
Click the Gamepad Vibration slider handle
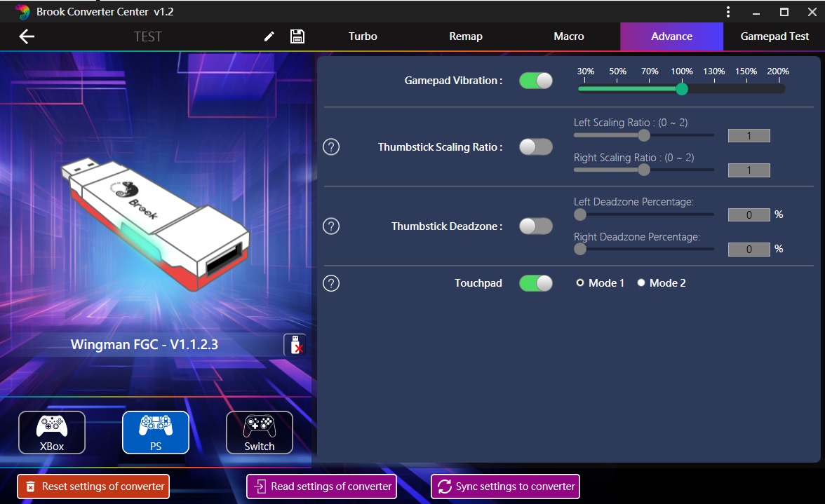coord(682,89)
